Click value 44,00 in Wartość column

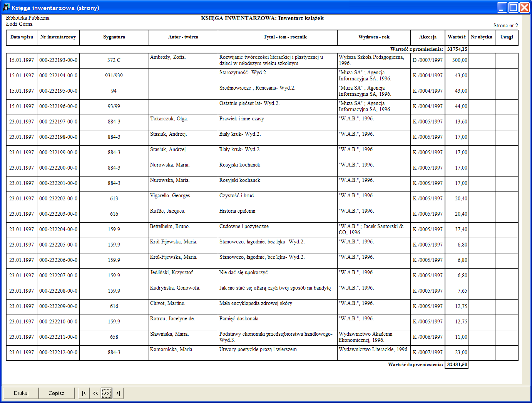pyautogui.click(x=461, y=107)
